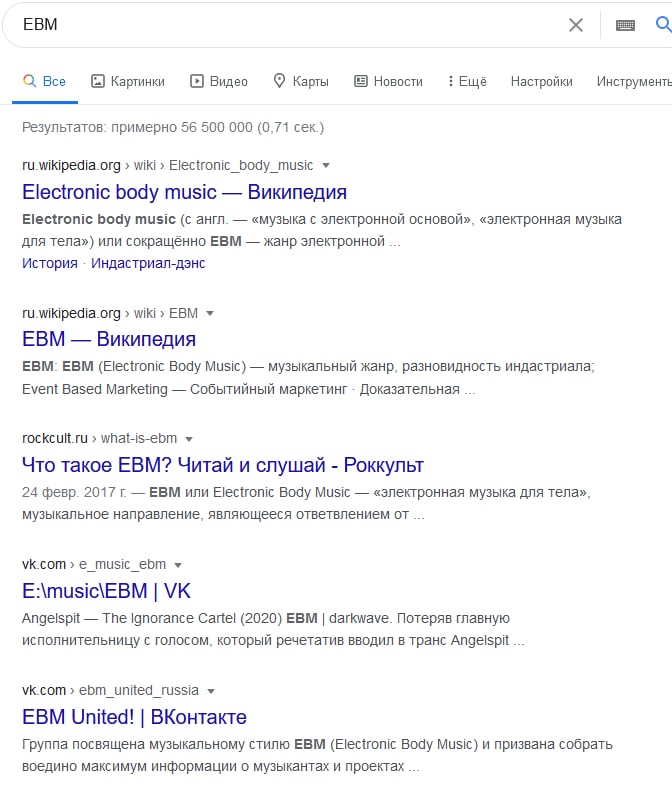Click the vk.com › ebm_united_russia breadcrumb
Screen dimensions: 672x803
click(110, 690)
